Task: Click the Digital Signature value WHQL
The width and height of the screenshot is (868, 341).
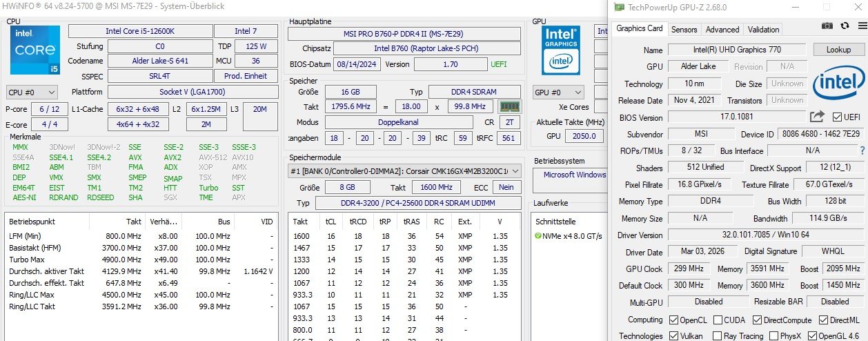Action: pyautogui.click(x=833, y=252)
